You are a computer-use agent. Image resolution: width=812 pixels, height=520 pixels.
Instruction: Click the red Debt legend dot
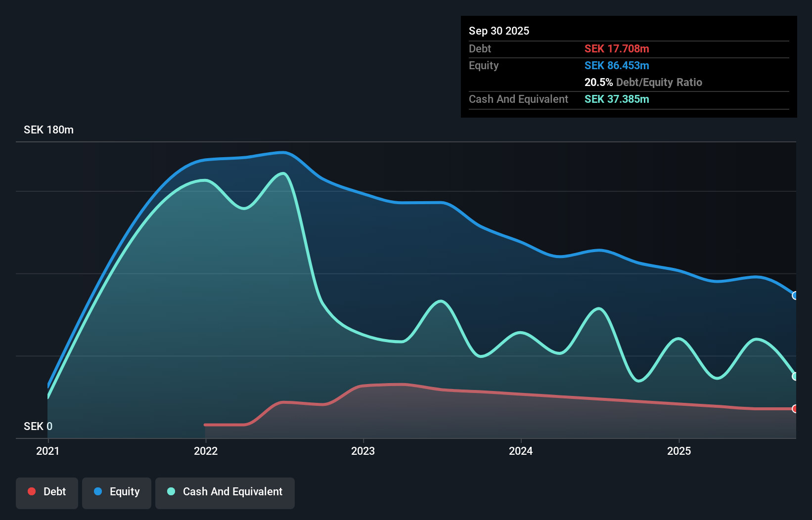[31, 491]
